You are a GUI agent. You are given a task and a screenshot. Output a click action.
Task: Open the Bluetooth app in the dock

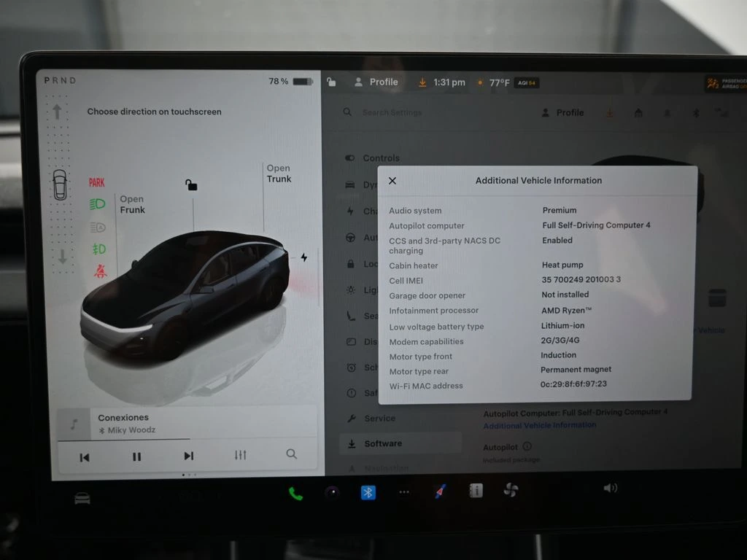click(368, 493)
